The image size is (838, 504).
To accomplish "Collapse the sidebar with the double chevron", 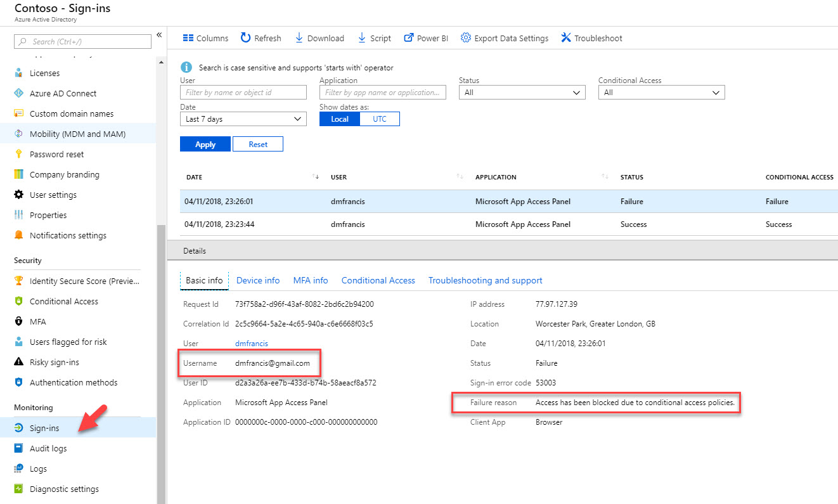I will [159, 35].
